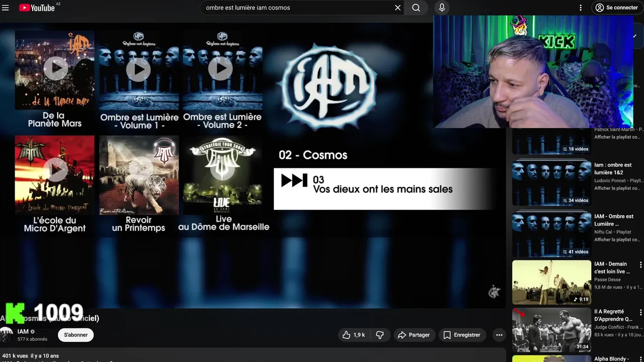
Task: Open the 31:34 Judge Conflict thumbnail
Action: 551,330
